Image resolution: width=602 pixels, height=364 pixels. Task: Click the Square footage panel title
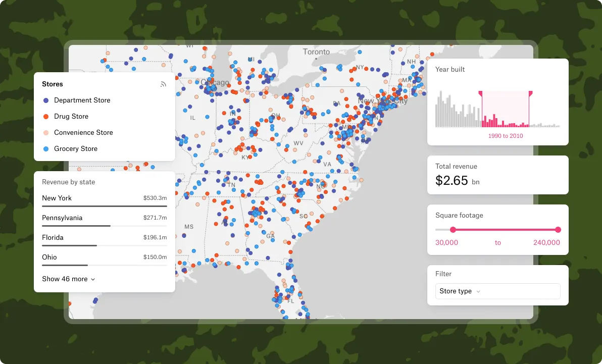[459, 216]
